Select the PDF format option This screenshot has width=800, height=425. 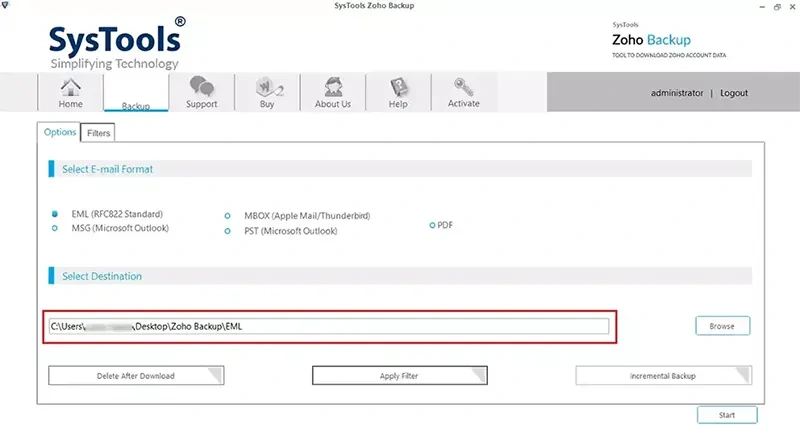click(x=432, y=225)
